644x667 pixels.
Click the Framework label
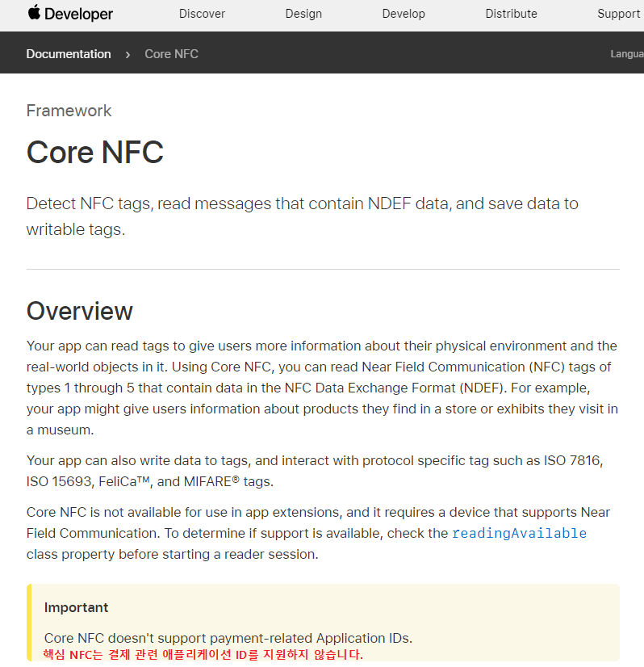69,111
